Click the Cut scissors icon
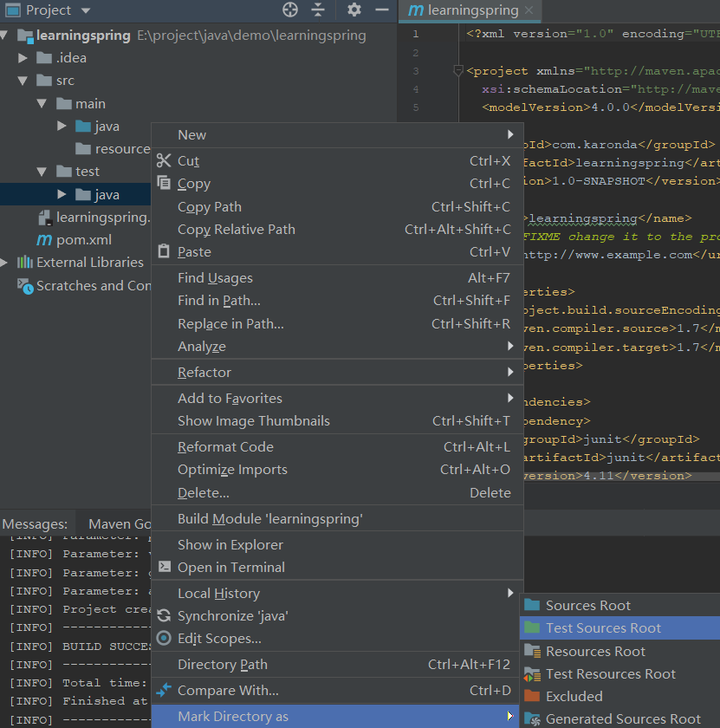The width and height of the screenshot is (720, 728). [x=164, y=160]
